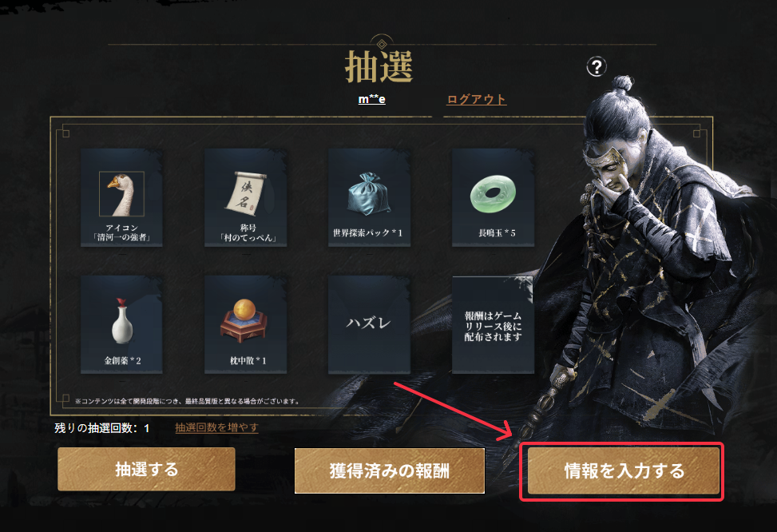This screenshot has height=532, width=777.
Task: Select the goose avatar icon reward card
Action: (x=122, y=197)
